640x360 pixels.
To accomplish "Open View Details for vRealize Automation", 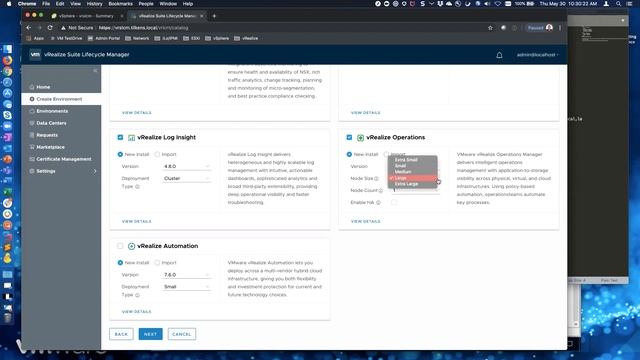I will 136,311.
